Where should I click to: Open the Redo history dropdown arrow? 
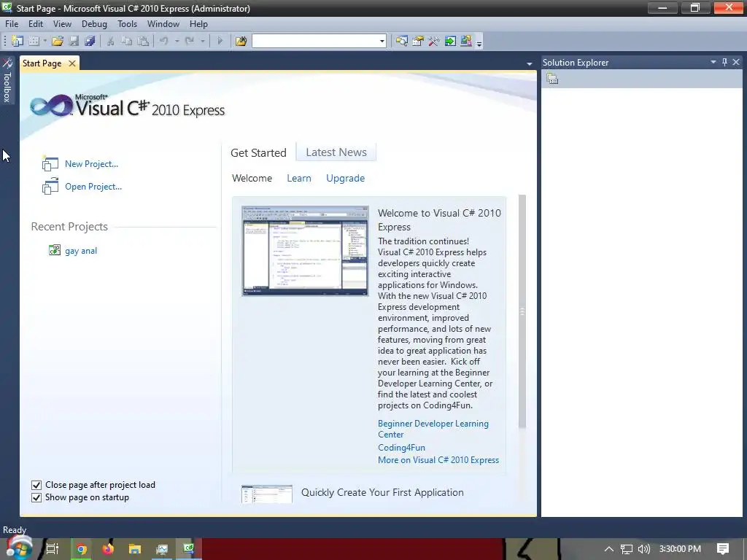[203, 42]
